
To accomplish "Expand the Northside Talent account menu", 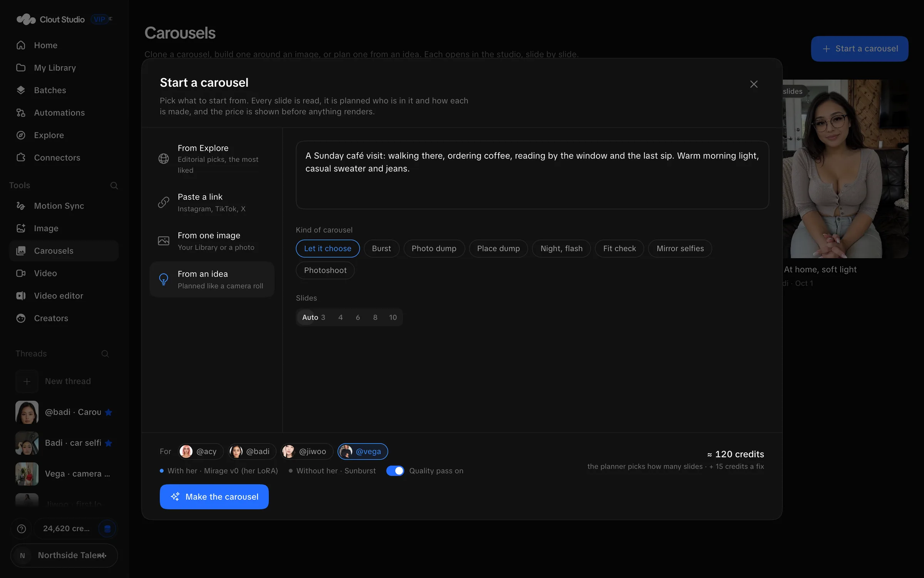I will point(64,555).
